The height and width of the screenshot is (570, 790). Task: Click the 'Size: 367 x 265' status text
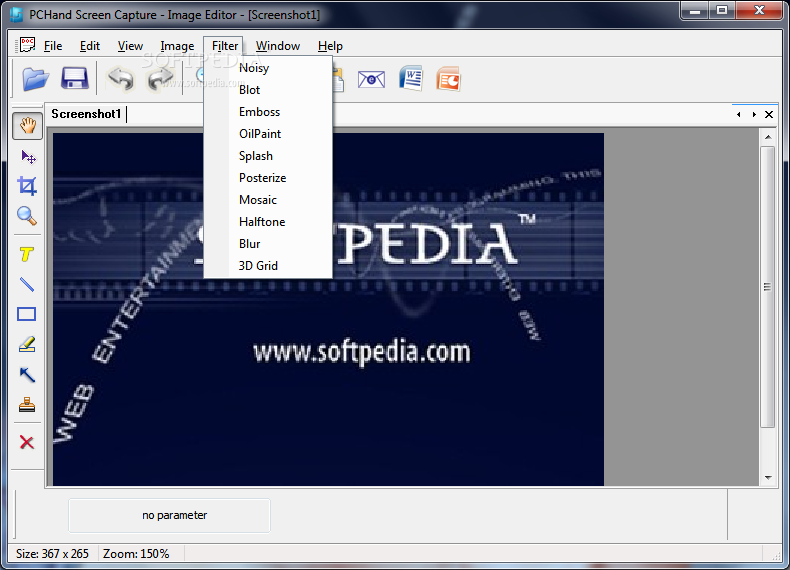(52, 554)
